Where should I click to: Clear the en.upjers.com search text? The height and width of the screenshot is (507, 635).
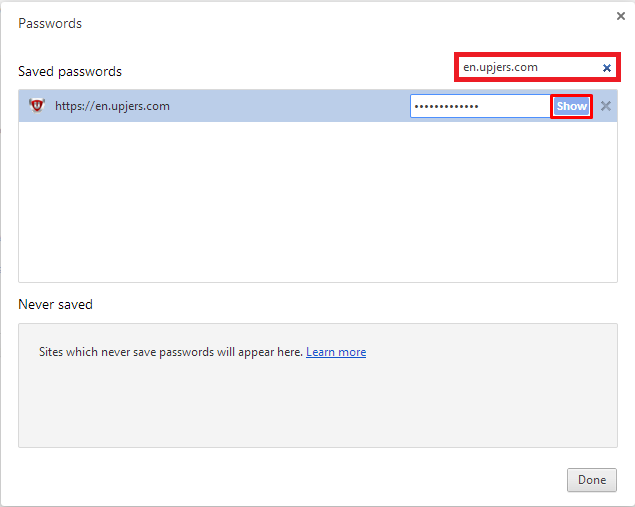pos(606,68)
